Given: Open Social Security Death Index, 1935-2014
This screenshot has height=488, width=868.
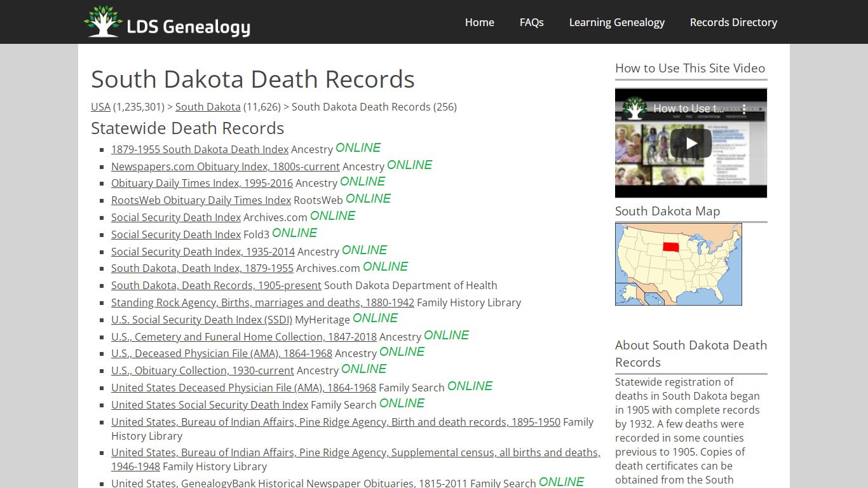Looking at the screenshot, I should (203, 252).
